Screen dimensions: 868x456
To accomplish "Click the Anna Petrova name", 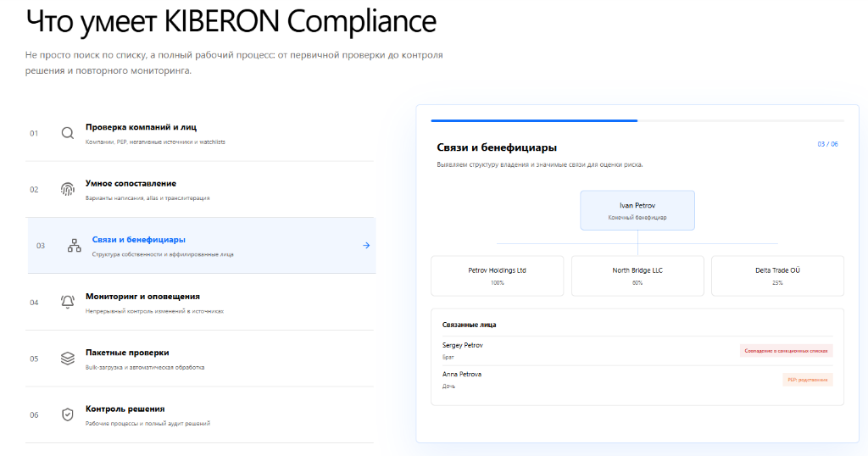I will (462, 374).
